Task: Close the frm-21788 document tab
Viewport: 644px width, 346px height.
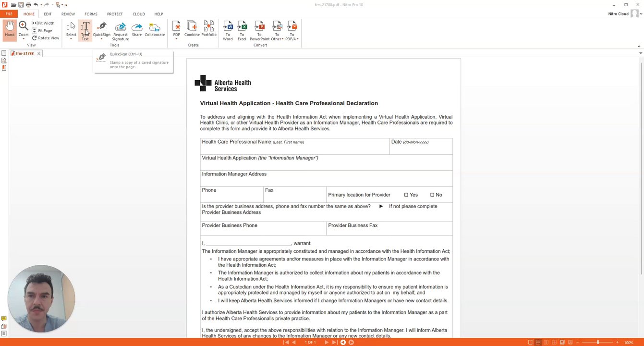Action: point(39,53)
